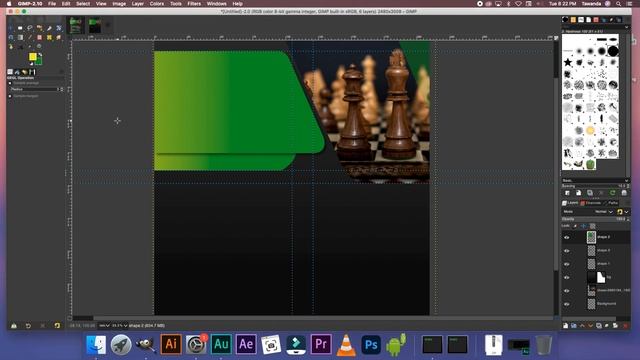This screenshot has height=360, width=640.
Task: Open the unit dropdown in status bar
Action: [x=104, y=325]
